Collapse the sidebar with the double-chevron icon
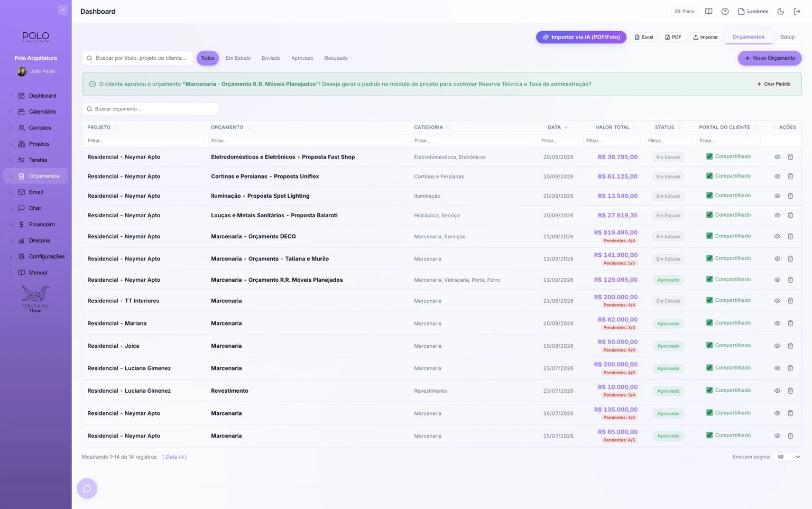This screenshot has width=812, height=509. tap(63, 10)
